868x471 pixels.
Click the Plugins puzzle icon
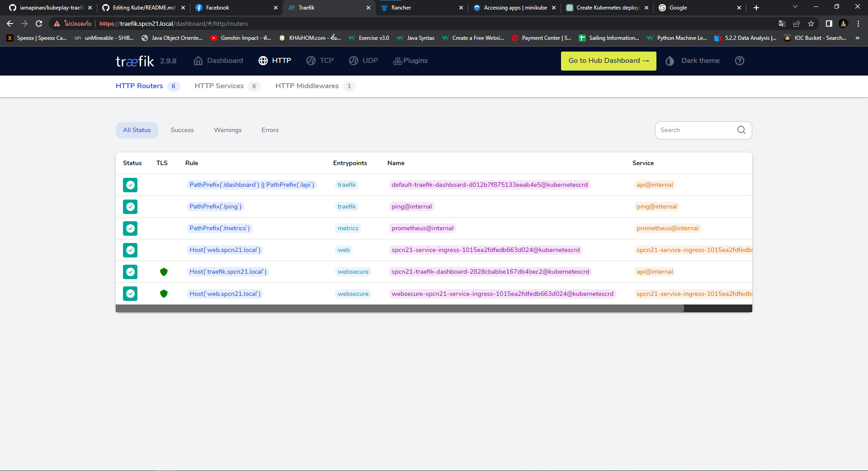click(x=397, y=61)
